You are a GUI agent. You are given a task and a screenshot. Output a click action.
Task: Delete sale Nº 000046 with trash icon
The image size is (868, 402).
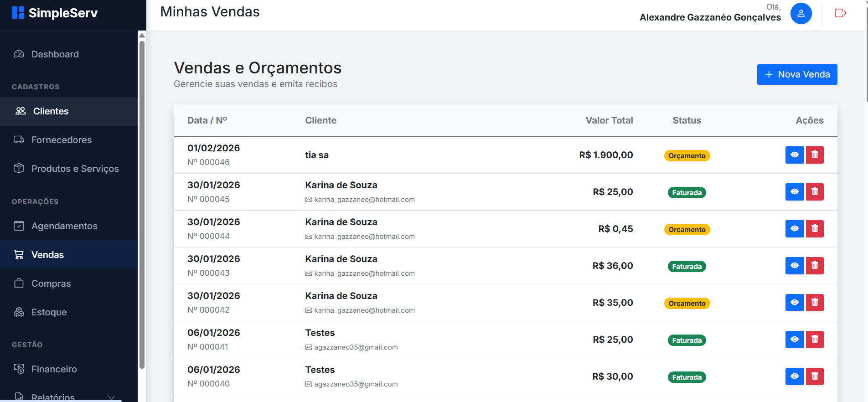pyautogui.click(x=814, y=155)
